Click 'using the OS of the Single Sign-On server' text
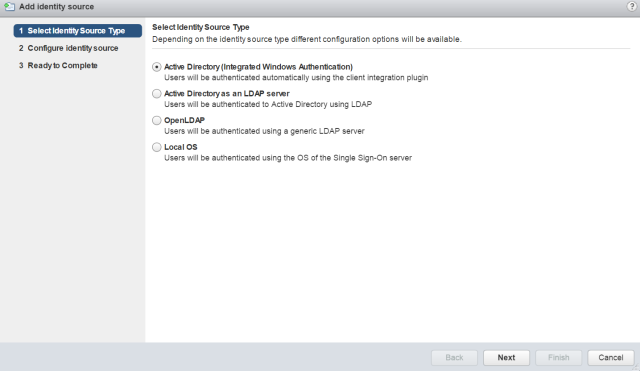Viewport: 640px width, 371px height. [337, 158]
